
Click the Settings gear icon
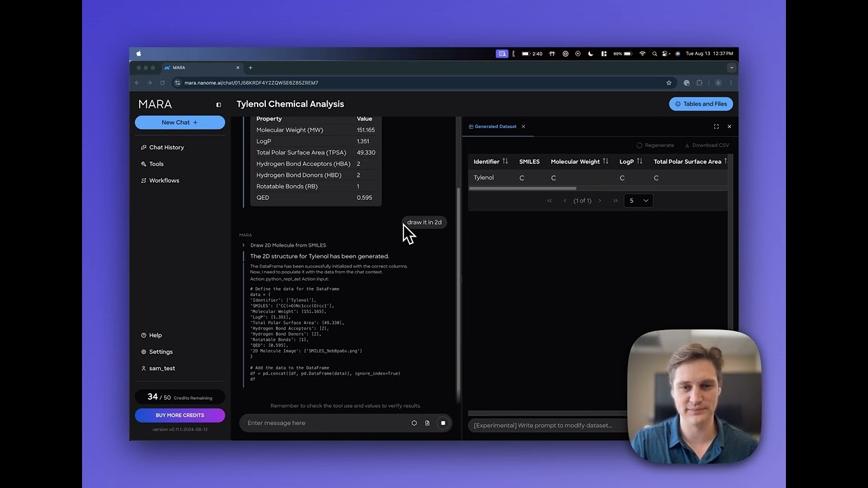tap(143, 352)
